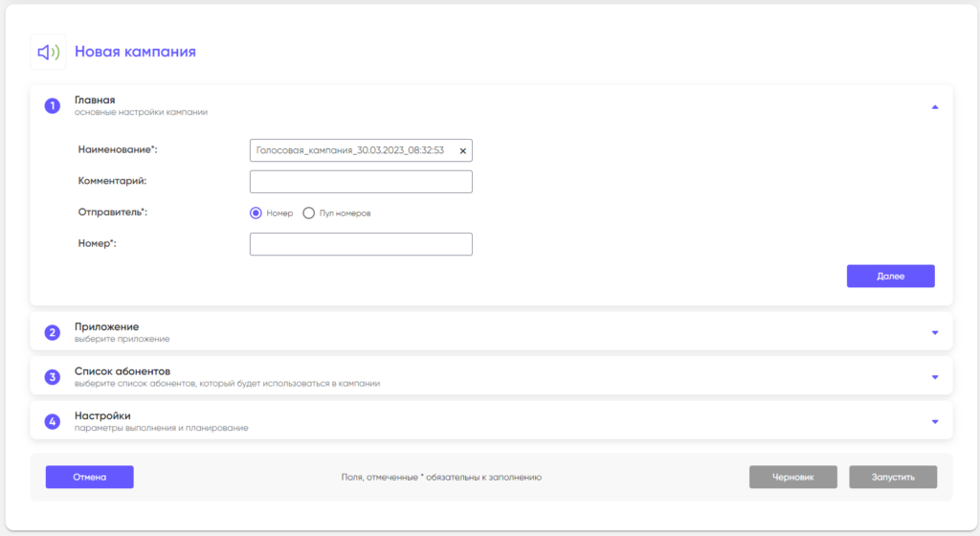The image size is (980, 536).
Task: Launch campaign with Запустить button
Action: point(892,477)
